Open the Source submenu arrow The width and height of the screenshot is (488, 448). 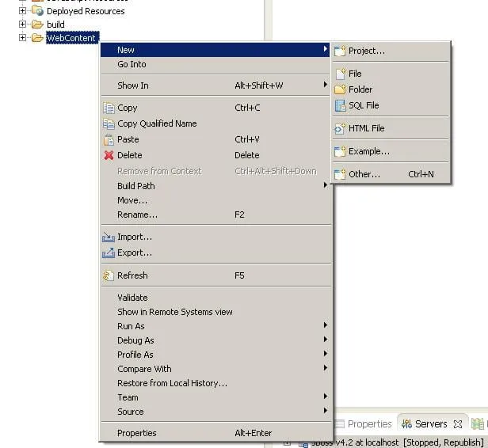click(x=326, y=410)
